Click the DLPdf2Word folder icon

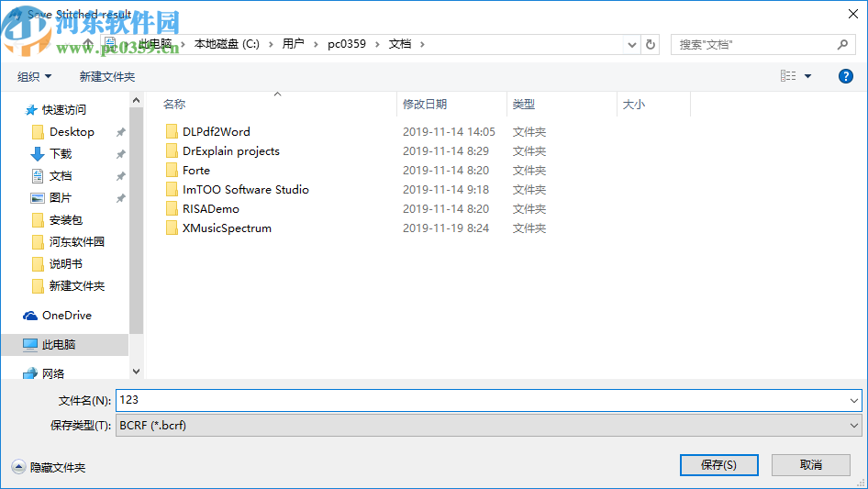click(172, 132)
